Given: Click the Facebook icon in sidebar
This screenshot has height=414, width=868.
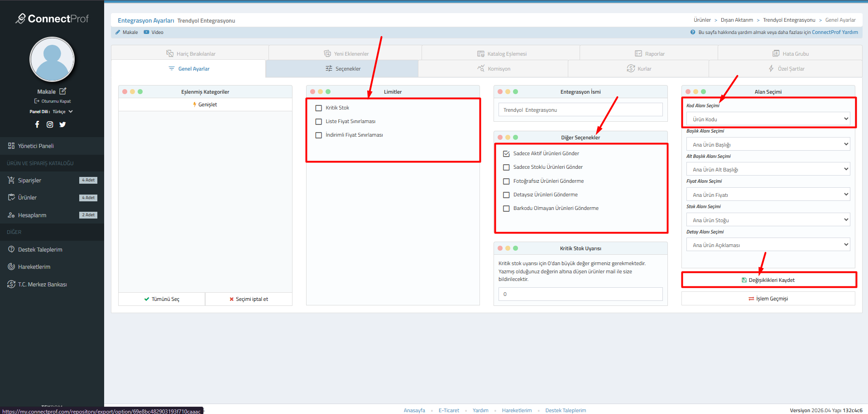Looking at the screenshot, I should tap(37, 124).
